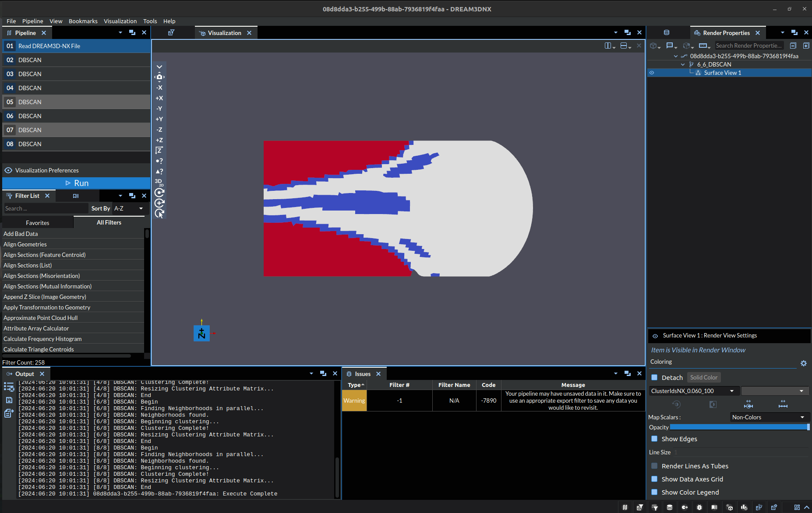Select Read DREAM3D-NX File filter
This screenshot has height=513, width=812.
point(76,46)
